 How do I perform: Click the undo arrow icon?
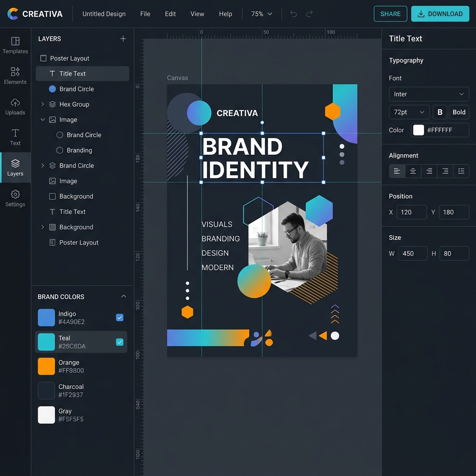[x=293, y=13]
